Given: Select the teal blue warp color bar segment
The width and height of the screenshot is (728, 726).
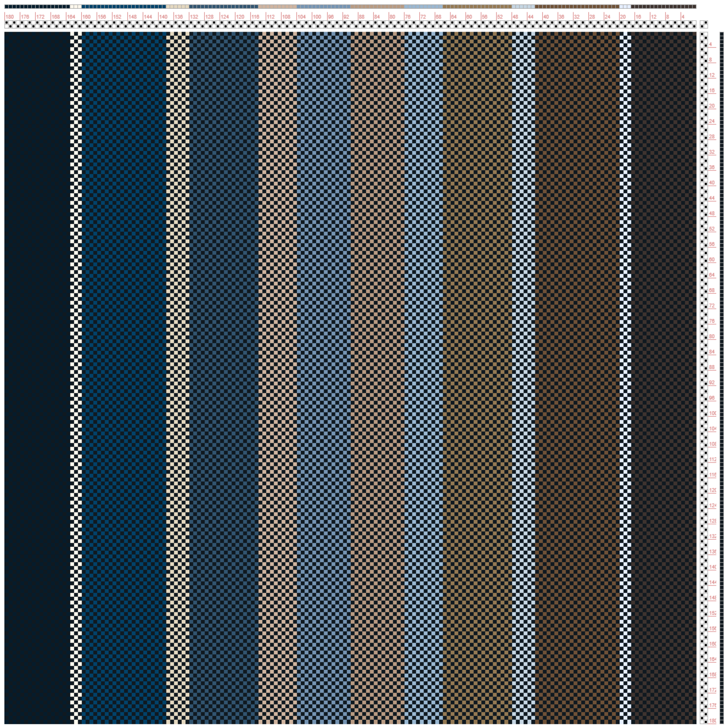Looking at the screenshot, I should coord(123,7).
